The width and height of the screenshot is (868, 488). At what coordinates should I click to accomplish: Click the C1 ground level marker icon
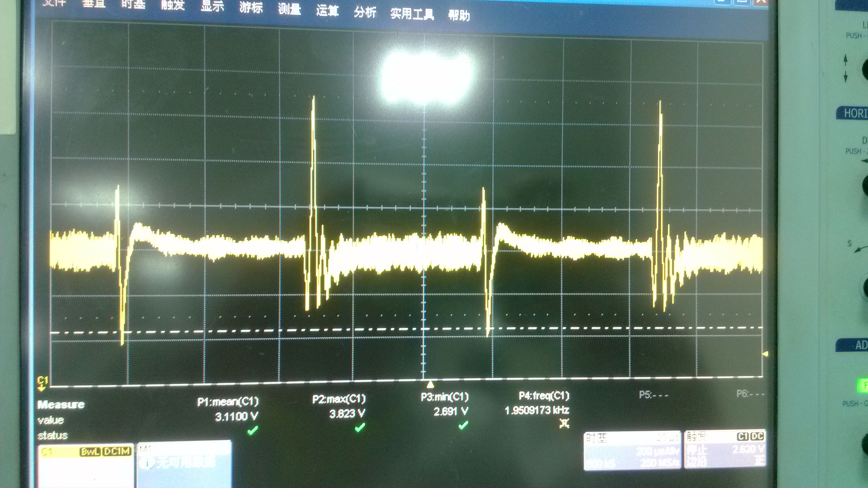43,384
